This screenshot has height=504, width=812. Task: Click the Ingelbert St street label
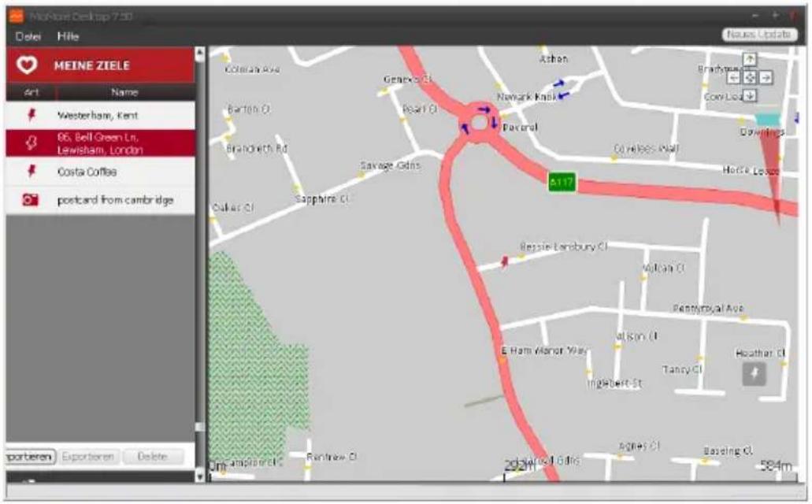coord(614,384)
